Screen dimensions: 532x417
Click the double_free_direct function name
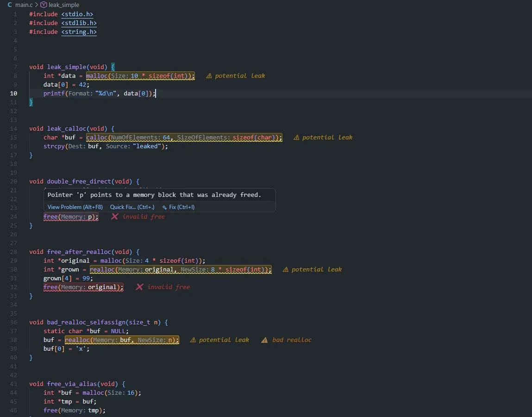click(79, 182)
